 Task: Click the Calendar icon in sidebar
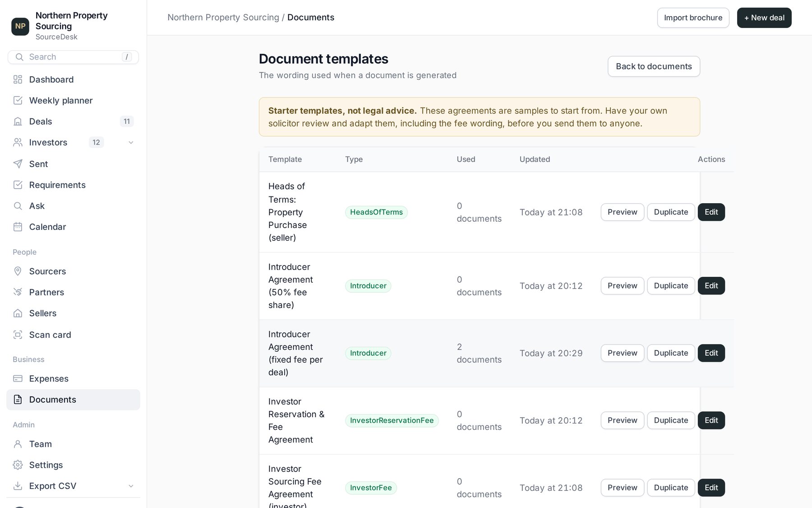point(18,227)
